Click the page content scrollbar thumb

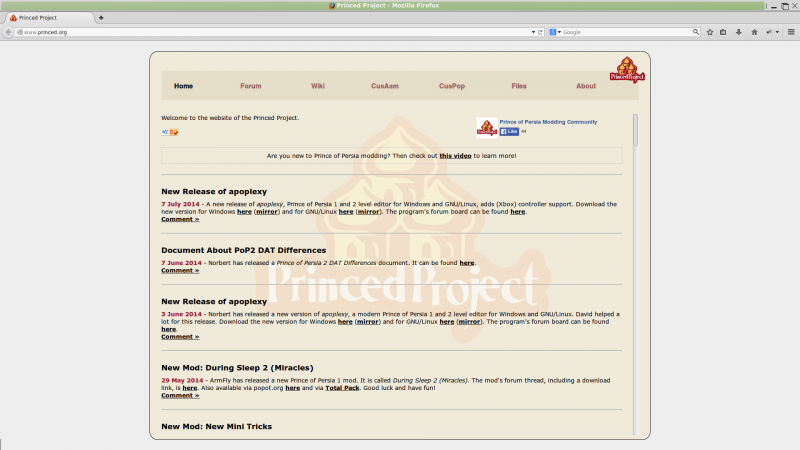pos(635,130)
